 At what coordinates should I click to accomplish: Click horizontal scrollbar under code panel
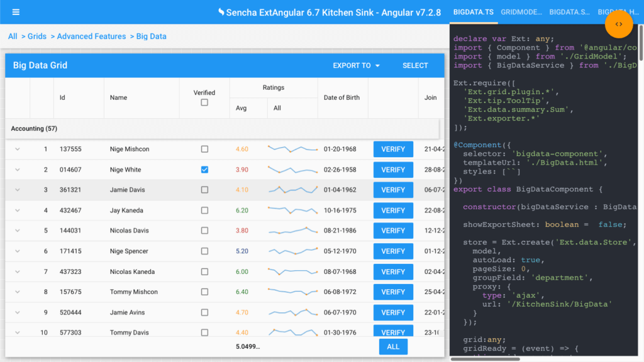(485, 359)
